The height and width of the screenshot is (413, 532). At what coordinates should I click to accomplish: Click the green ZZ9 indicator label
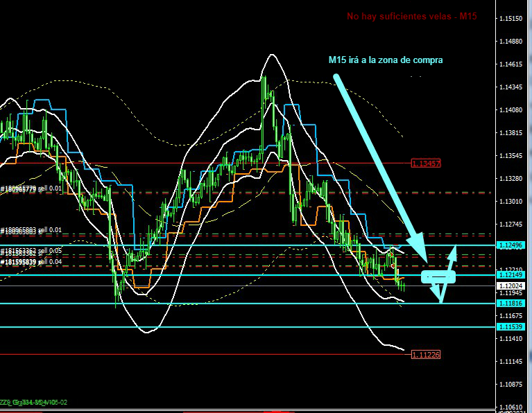coord(33,403)
